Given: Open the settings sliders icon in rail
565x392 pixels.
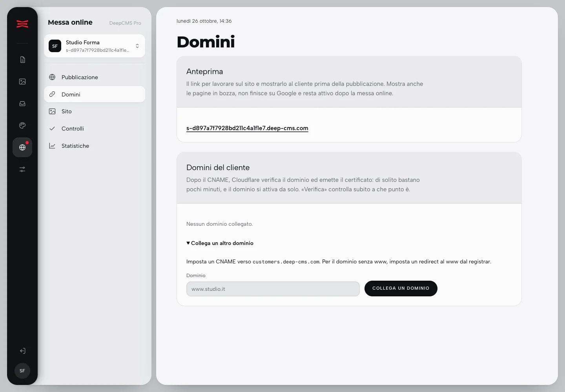Looking at the screenshot, I should click(22, 169).
